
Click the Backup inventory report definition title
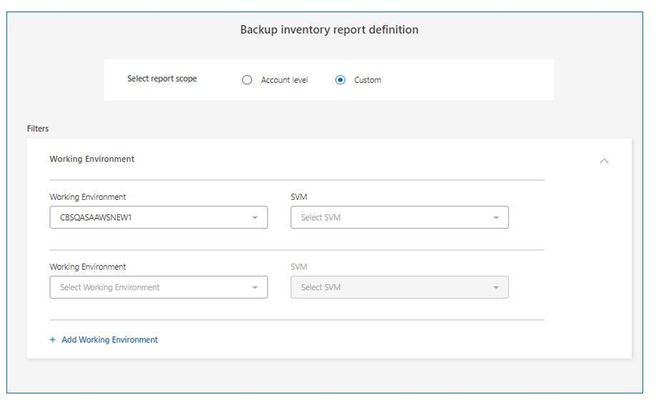[329, 30]
